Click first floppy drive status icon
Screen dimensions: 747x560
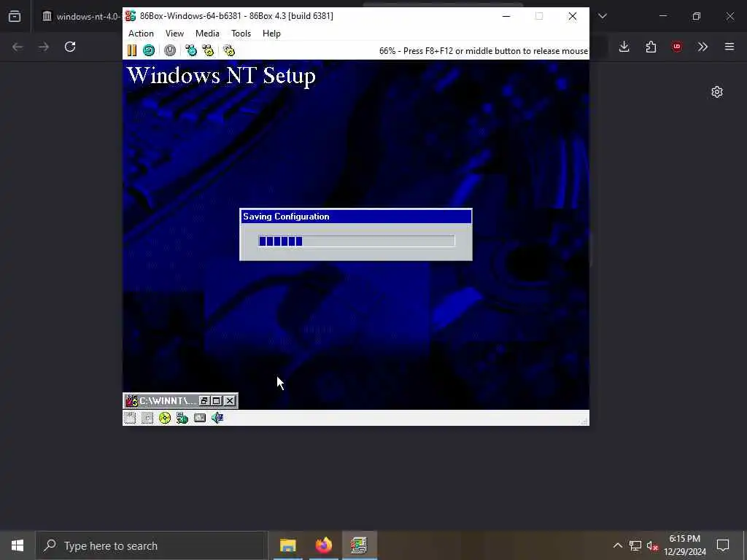coord(130,418)
